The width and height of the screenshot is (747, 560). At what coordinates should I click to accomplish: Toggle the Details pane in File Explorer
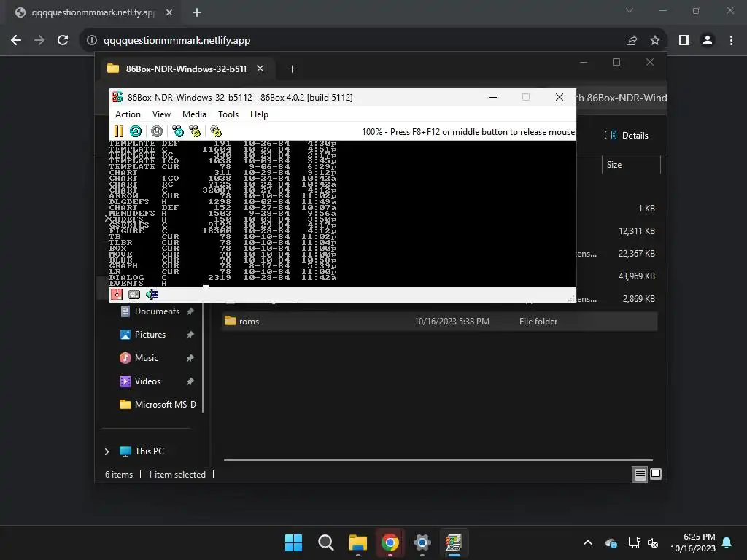tap(627, 135)
